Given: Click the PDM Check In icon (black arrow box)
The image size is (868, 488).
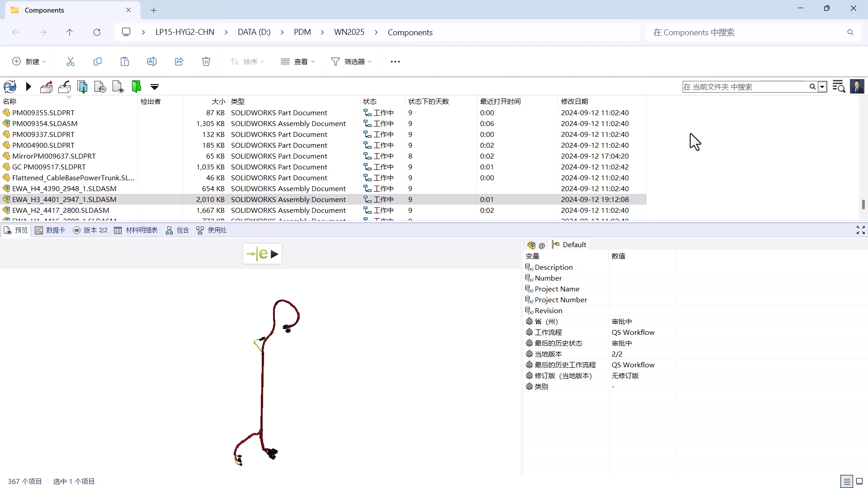Looking at the screenshot, I should click(65, 87).
